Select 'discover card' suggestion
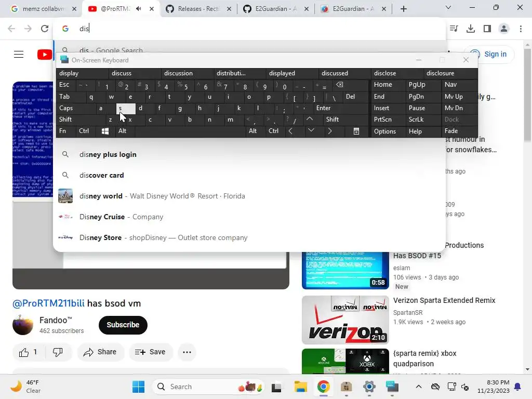This screenshot has height=399, width=532. [249, 176]
